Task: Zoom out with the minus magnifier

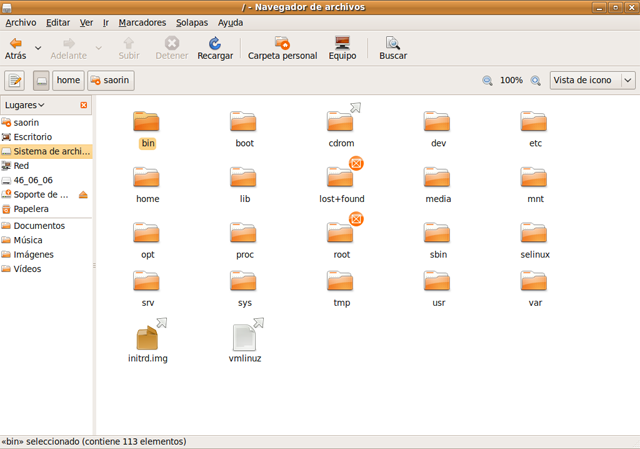Action: [x=487, y=80]
